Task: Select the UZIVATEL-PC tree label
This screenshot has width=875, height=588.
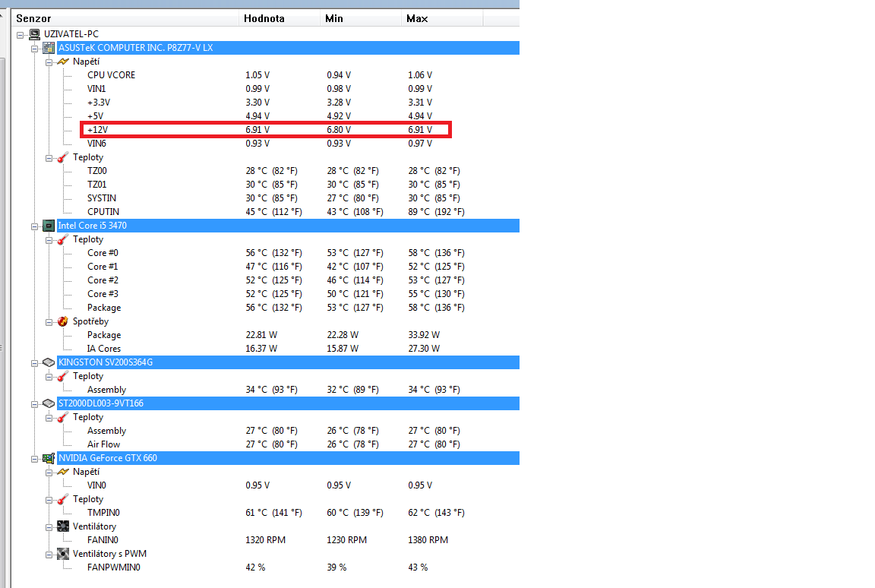Action: click(x=71, y=34)
